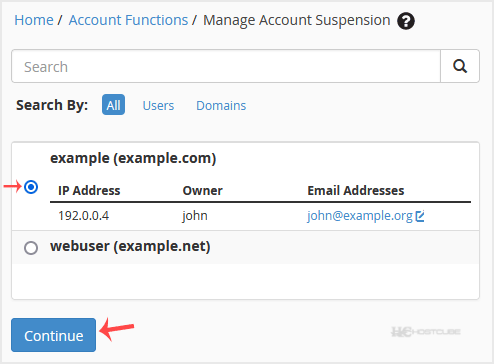The width and height of the screenshot is (494, 364).
Task: Click the edit icon beside john@example.org
Action: [x=420, y=216]
